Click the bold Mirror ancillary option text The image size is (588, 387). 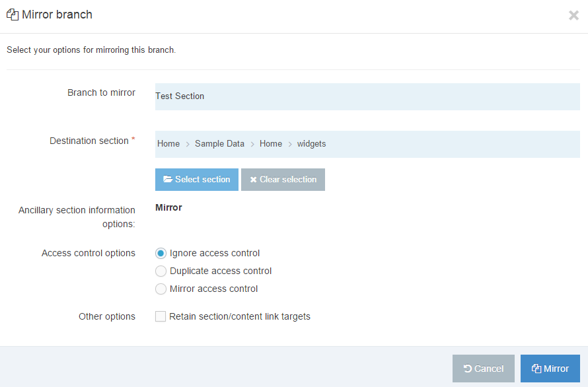pos(168,207)
